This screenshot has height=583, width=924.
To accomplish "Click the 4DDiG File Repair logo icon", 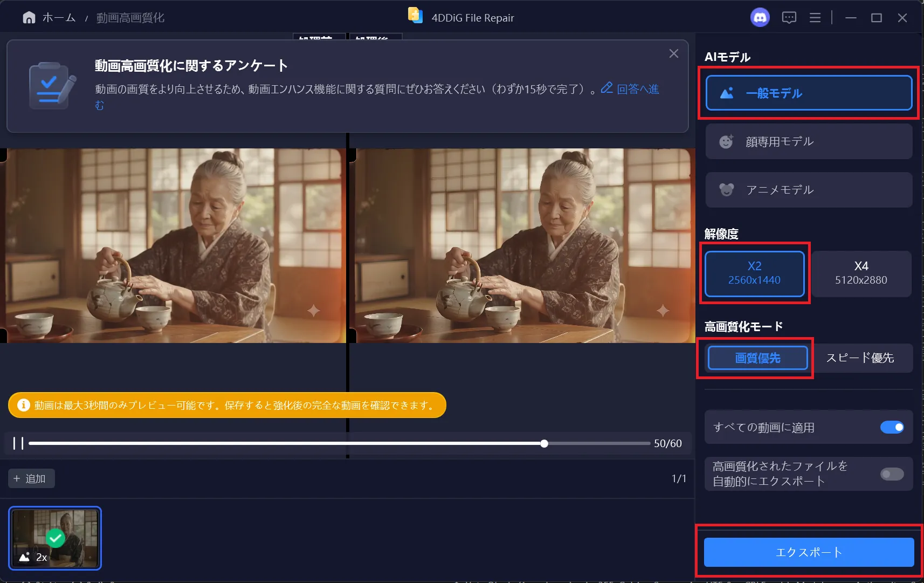I will [x=415, y=16].
